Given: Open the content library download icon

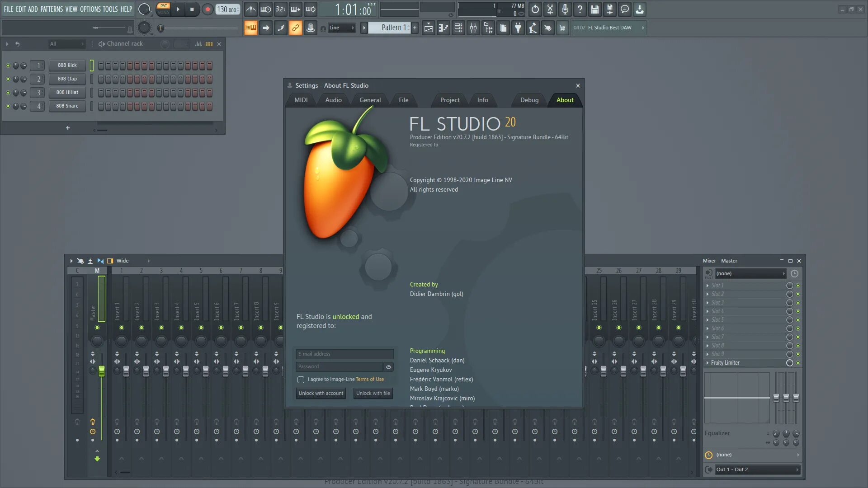Looking at the screenshot, I should [640, 9].
